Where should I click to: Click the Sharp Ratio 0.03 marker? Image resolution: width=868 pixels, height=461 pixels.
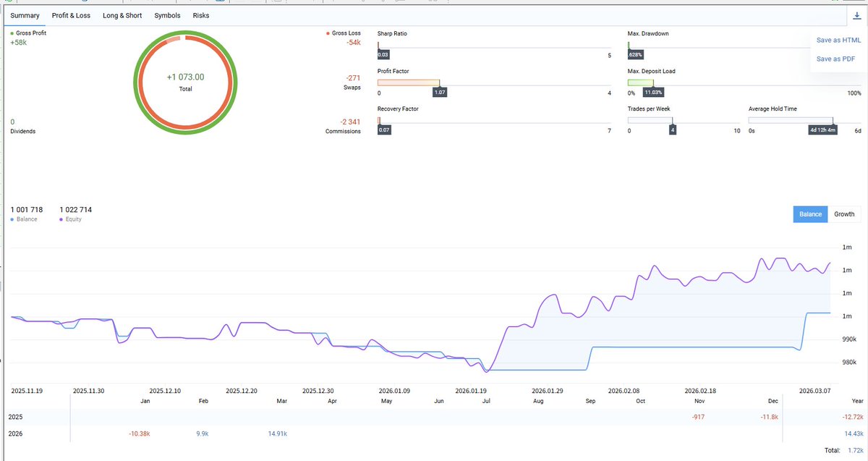point(383,54)
